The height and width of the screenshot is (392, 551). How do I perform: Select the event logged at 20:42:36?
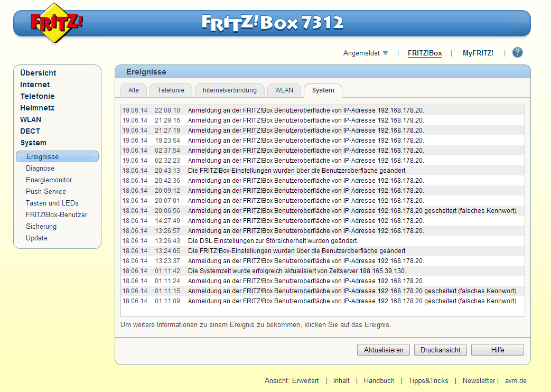click(x=323, y=180)
